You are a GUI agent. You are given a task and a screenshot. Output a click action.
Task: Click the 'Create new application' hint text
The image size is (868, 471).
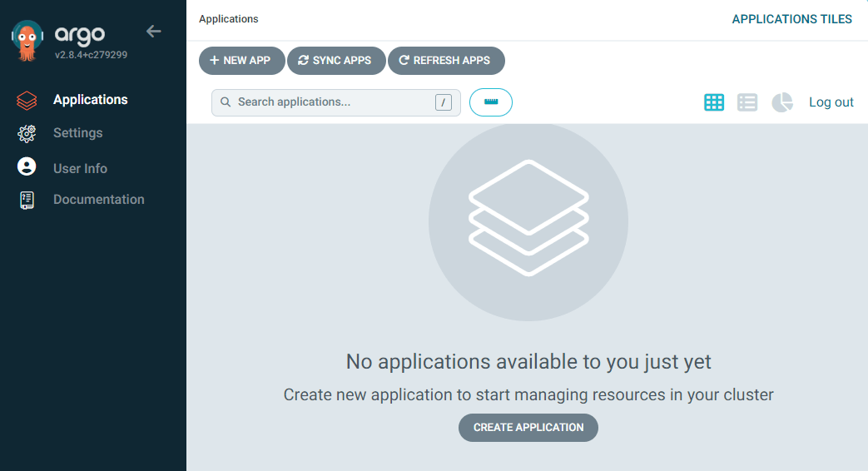pyautogui.click(x=528, y=394)
